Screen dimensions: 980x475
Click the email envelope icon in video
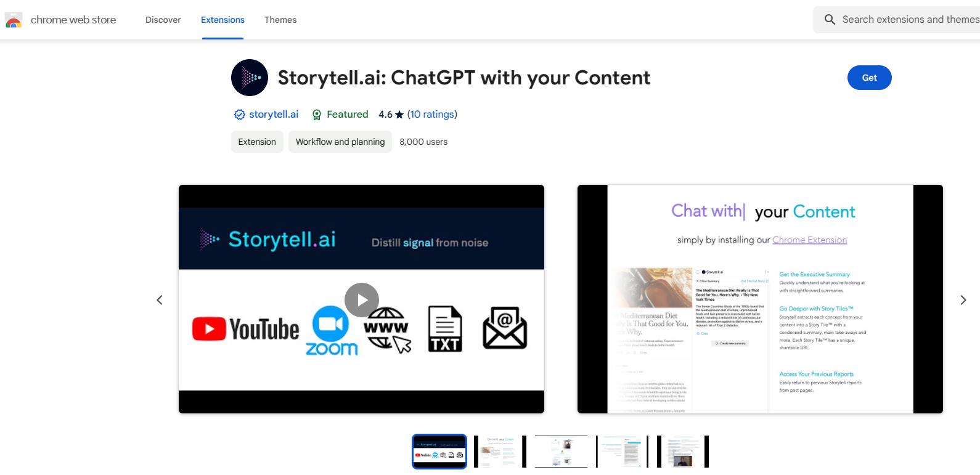click(505, 328)
